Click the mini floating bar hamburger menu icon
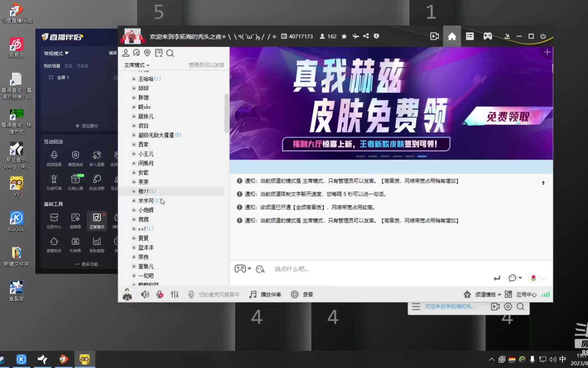588x368 pixels. coord(416,307)
